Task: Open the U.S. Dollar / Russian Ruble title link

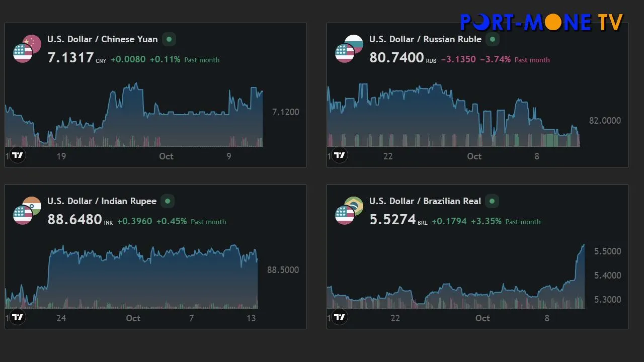Action: coord(425,39)
